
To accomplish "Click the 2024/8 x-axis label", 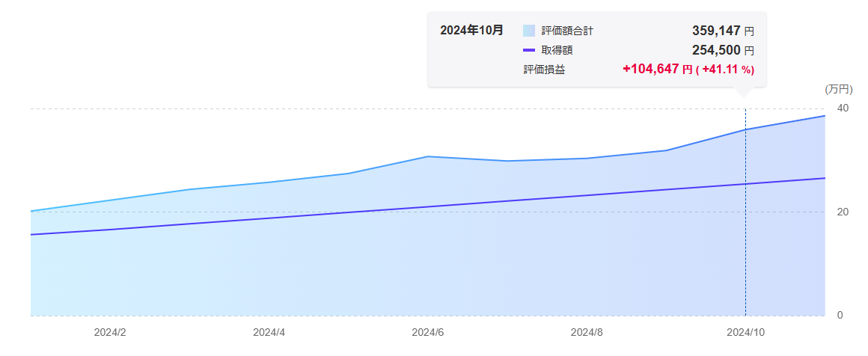I will (x=586, y=332).
